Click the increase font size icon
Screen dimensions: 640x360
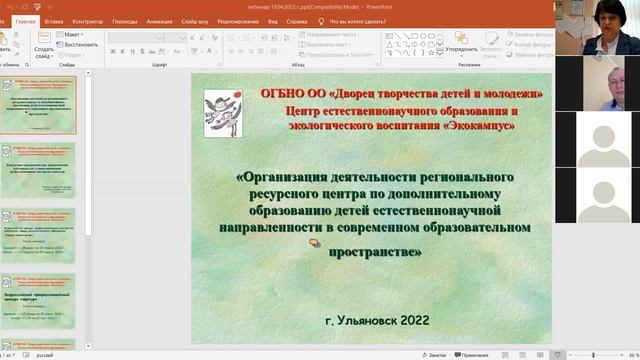coord(193,38)
